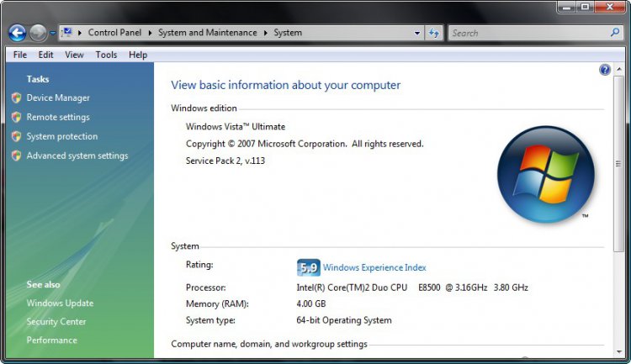Click the '4.00 GB' memory value
The width and height of the screenshot is (631, 364).
(x=311, y=303)
